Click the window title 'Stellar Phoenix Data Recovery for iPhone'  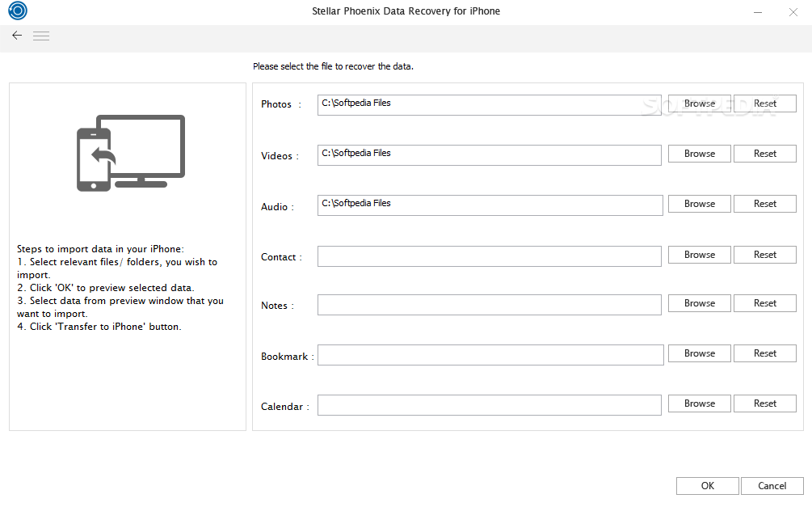coord(406,11)
